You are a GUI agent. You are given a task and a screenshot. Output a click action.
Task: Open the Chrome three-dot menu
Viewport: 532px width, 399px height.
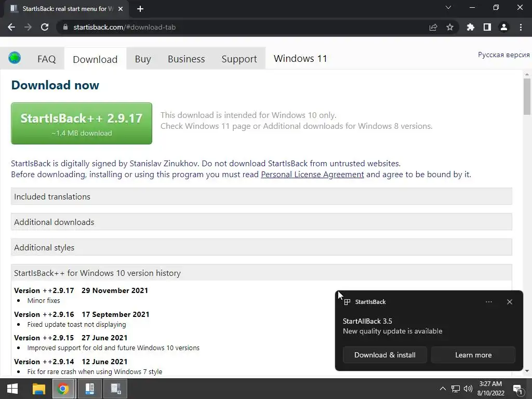[521, 27]
